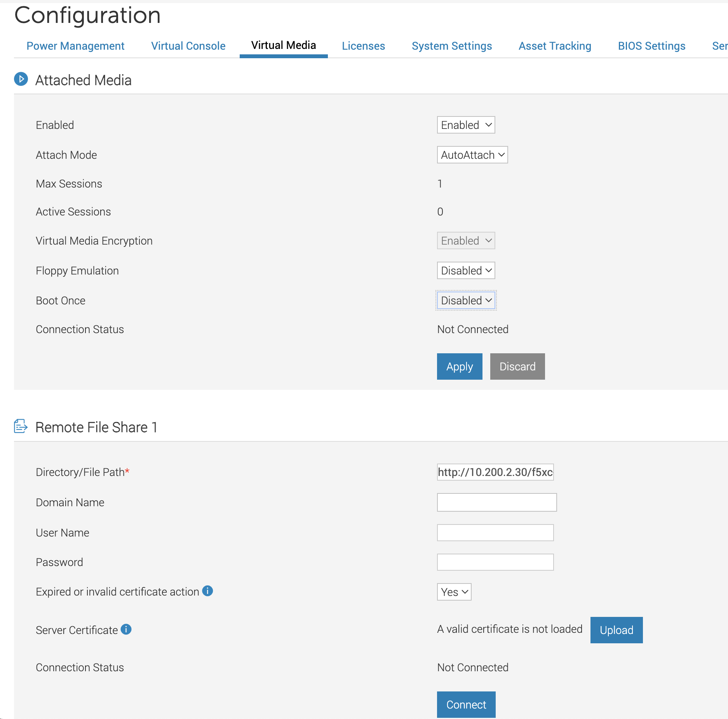This screenshot has width=728, height=719.
Task: Switch to the Power Management tab
Action: pos(75,46)
